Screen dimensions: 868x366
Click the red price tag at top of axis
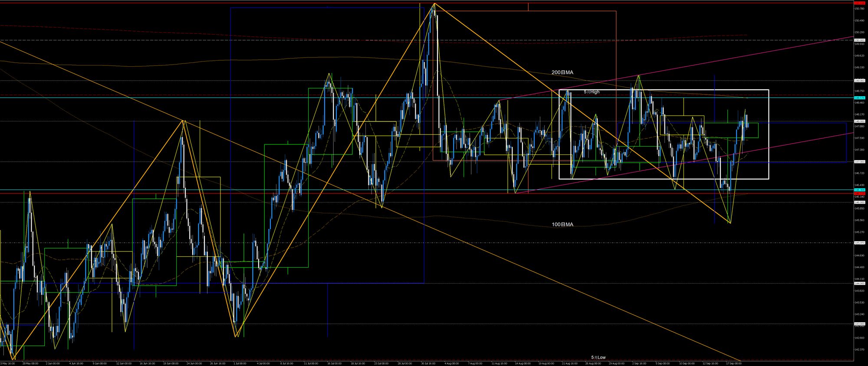tap(859, 2)
